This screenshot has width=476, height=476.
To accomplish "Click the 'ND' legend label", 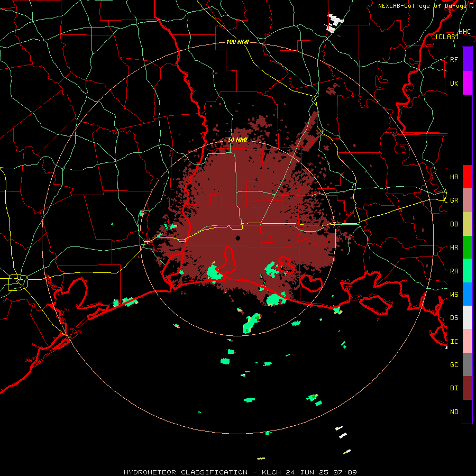I will 454,412.
